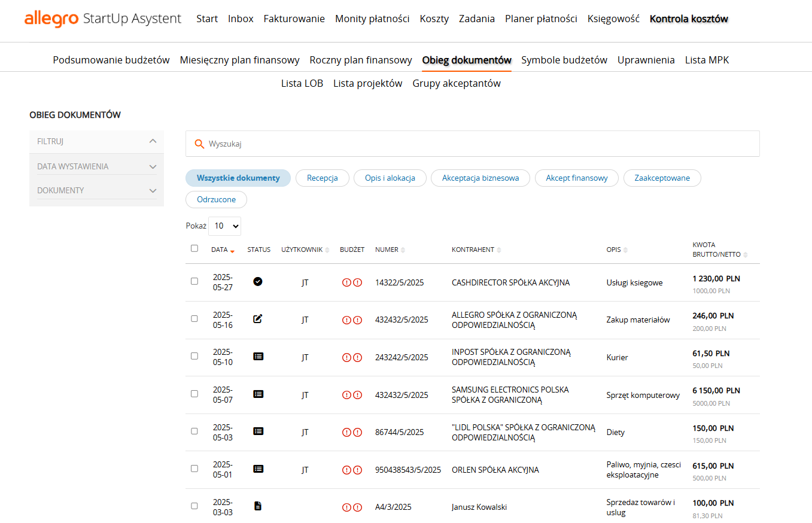The image size is (812, 523).
Task: Check the row dated 2025-05-01
Action: click(x=194, y=469)
